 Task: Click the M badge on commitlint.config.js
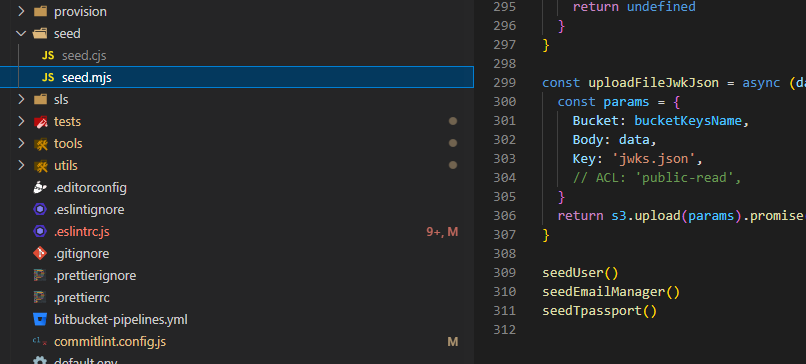tap(453, 341)
